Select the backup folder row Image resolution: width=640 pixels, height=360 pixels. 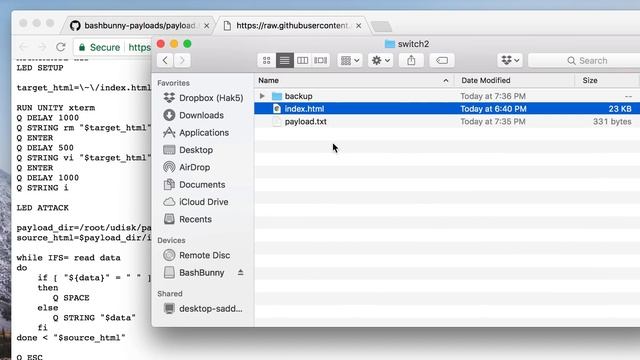(x=447, y=96)
